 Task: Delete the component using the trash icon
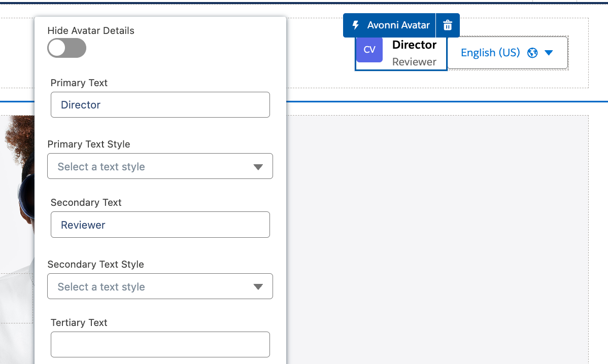coord(447,25)
